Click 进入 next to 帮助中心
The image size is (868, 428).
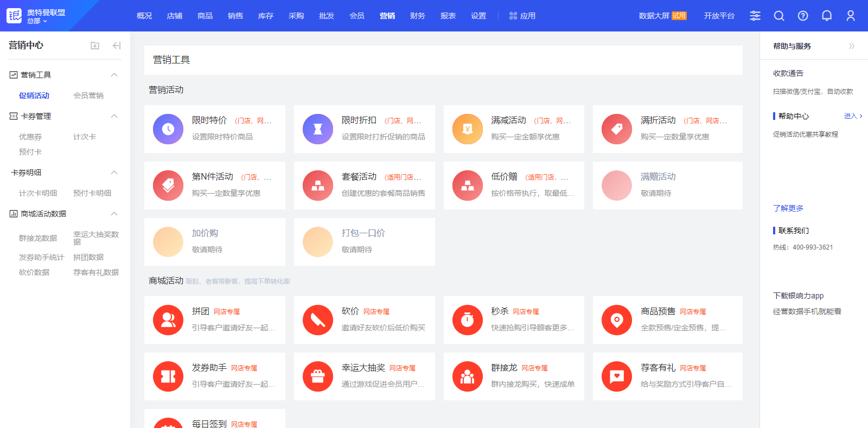(x=853, y=116)
